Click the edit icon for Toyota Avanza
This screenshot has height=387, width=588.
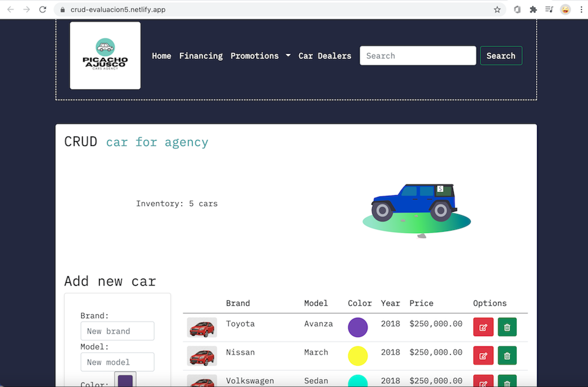[x=483, y=327]
